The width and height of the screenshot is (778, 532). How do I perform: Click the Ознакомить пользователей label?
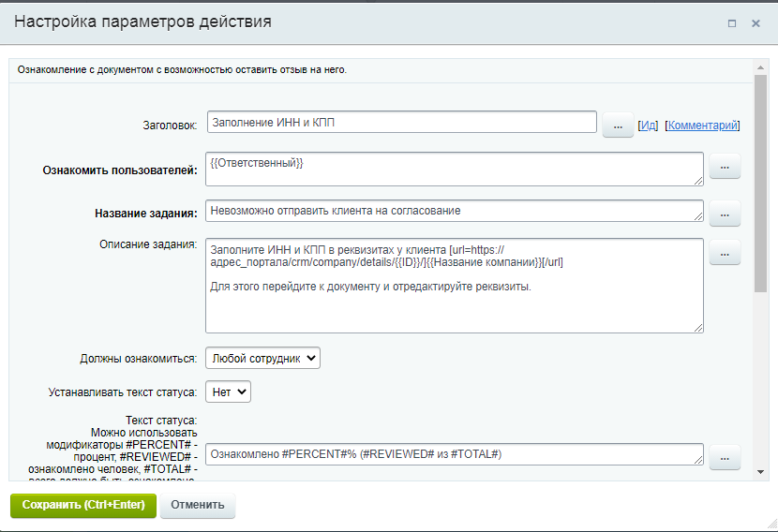(x=120, y=170)
